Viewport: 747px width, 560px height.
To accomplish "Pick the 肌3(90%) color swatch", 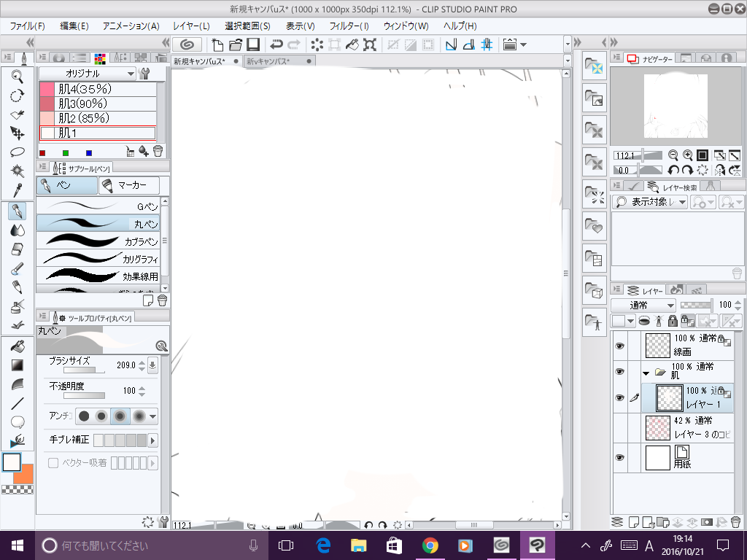I will 97,104.
